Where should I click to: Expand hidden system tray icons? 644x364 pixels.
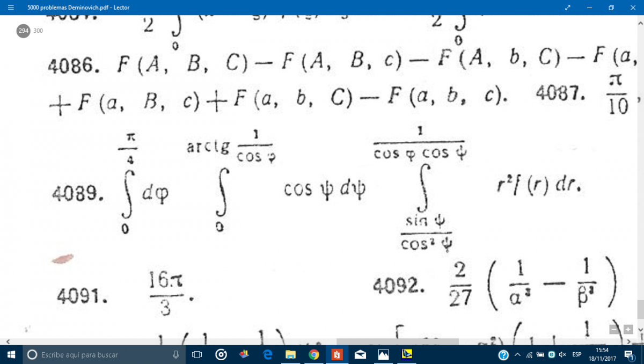pyautogui.click(x=517, y=354)
